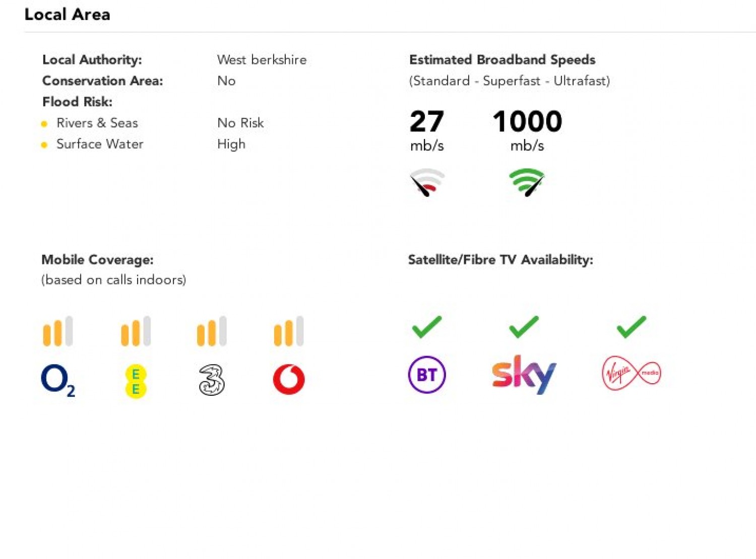The width and height of the screenshot is (756, 559).
Task: Click the Local Area section heading
Action: (67, 14)
